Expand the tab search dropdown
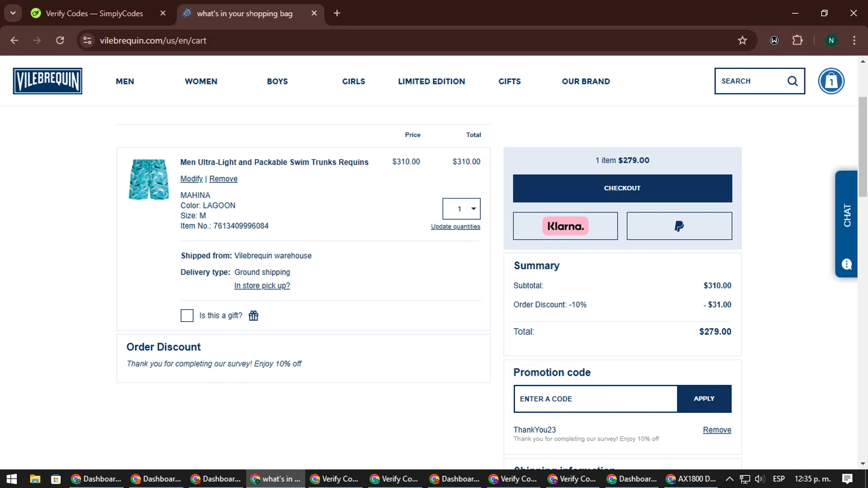 pyautogui.click(x=13, y=13)
